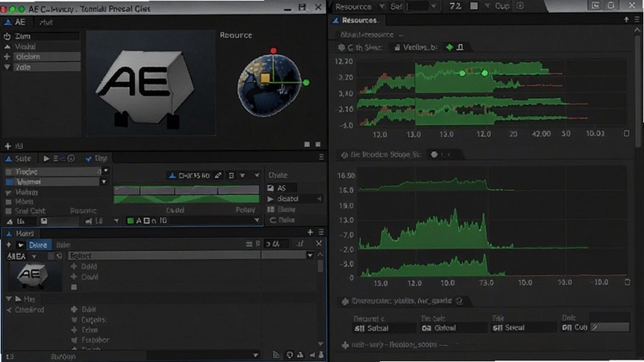Image resolution: width=644 pixels, height=362 pixels.
Task: Open the dropdown arrow on the Wermer row
Action: click(x=104, y=182)
